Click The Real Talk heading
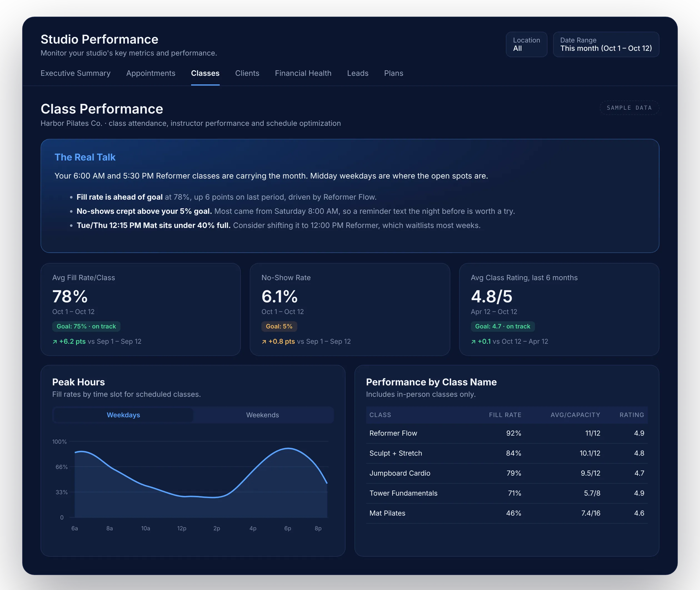Image resolution: width=700 pixels, height=590 pixels. coord(85,157)
